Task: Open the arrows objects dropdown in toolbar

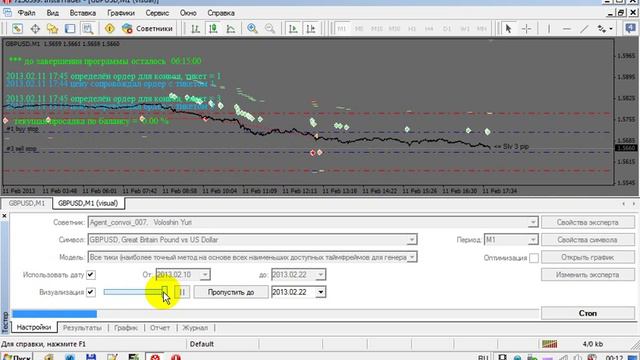Action: pyautogui.click(x=605, y=29)
